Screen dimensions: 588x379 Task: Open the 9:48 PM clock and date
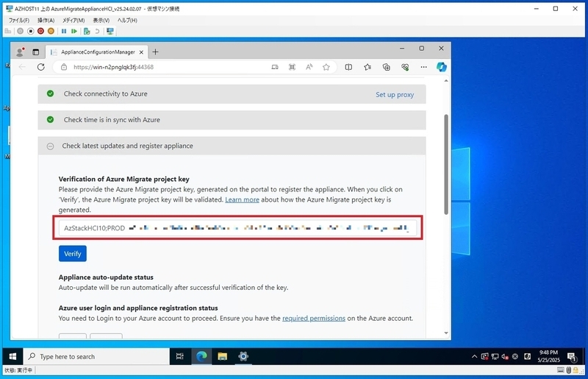click(x=548, y=356)
